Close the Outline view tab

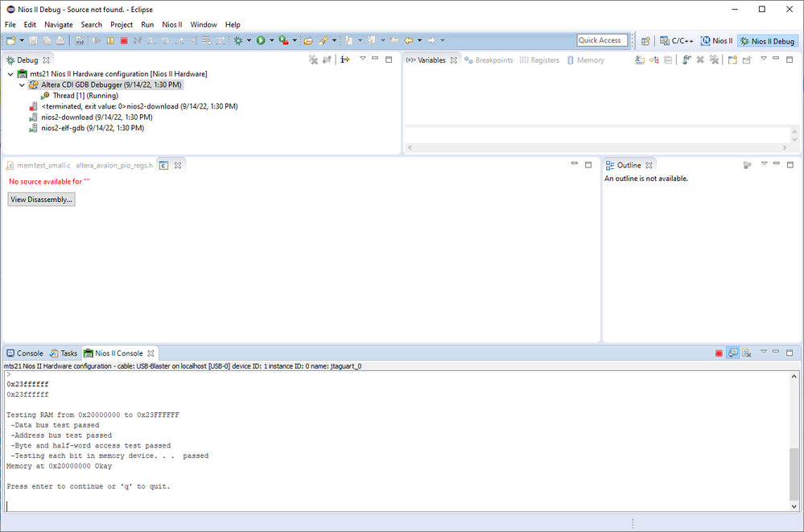click(649, 165)
